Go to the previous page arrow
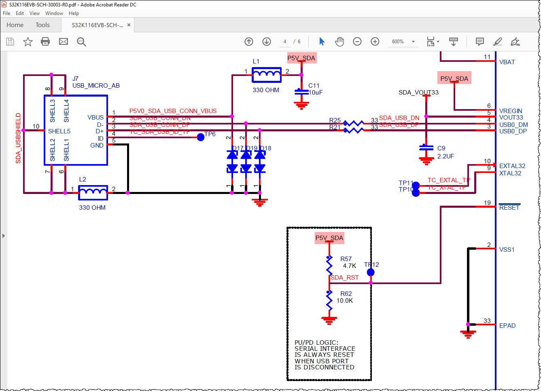Screen dimensions: 541x392 point(249,42)
